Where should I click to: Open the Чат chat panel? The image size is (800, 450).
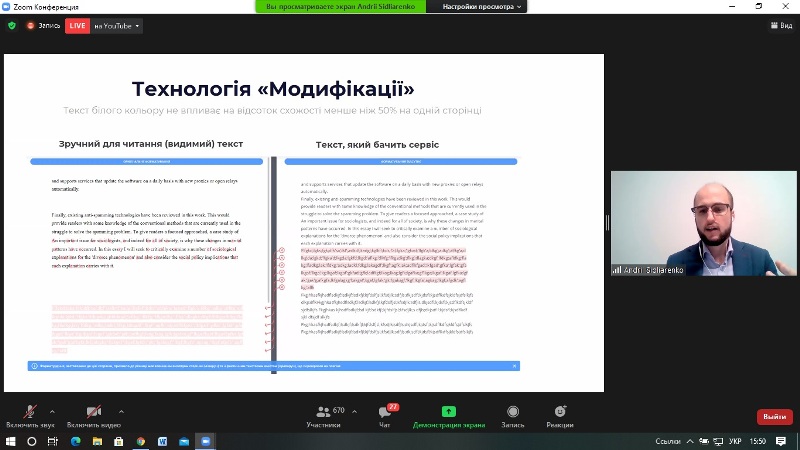pos(385,416)
